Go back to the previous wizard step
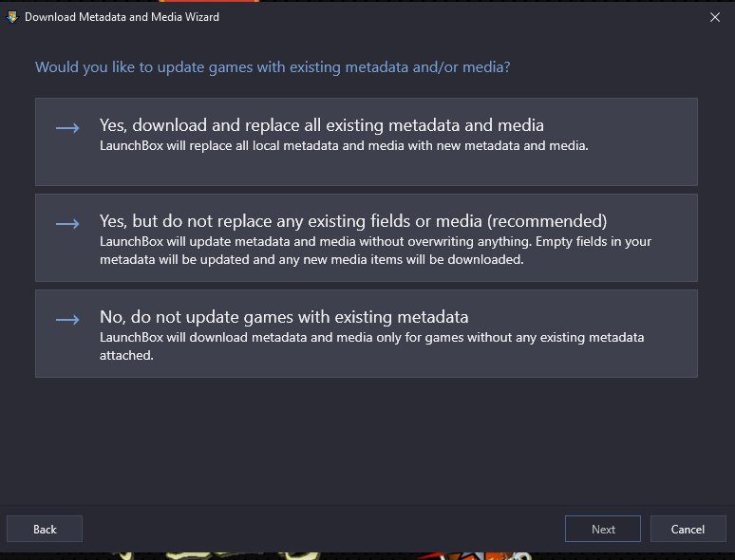735x560 pixels. 45,529
